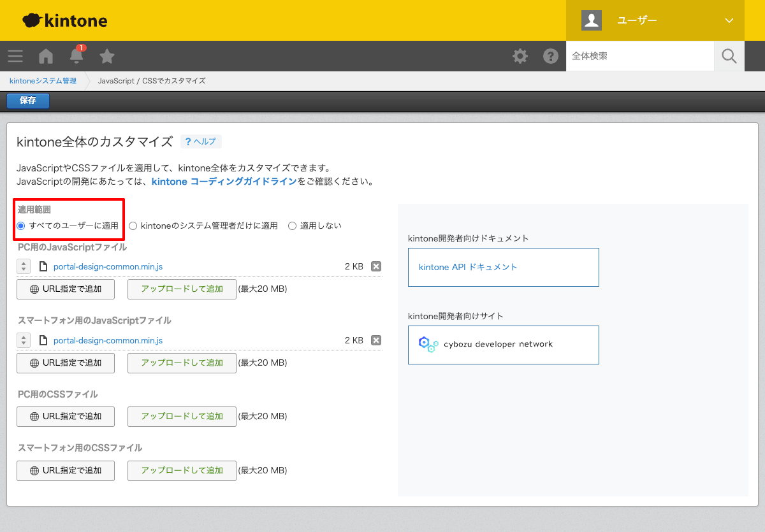This screenshot has width=765, height=532.
Task: Click the magnifier icon to search
Action: click(x=729, y=56)
